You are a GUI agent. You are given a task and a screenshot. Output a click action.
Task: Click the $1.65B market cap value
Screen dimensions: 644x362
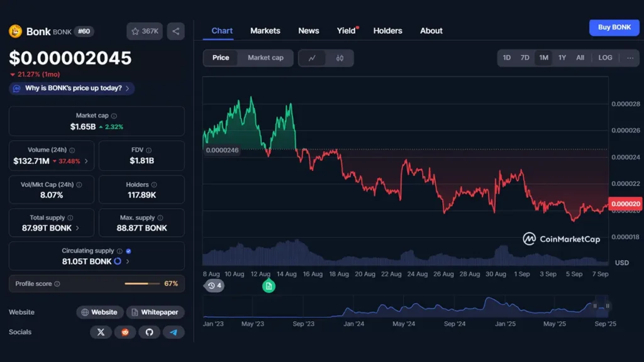point(83,127)
